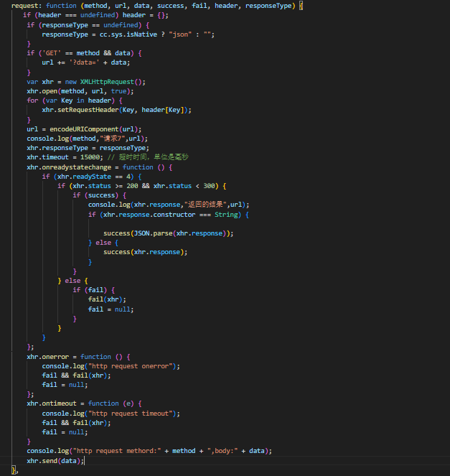Click 'cc.sys.isNative' in the ternary line
This screenshot has width=450, height=476.
pos(128,34)
